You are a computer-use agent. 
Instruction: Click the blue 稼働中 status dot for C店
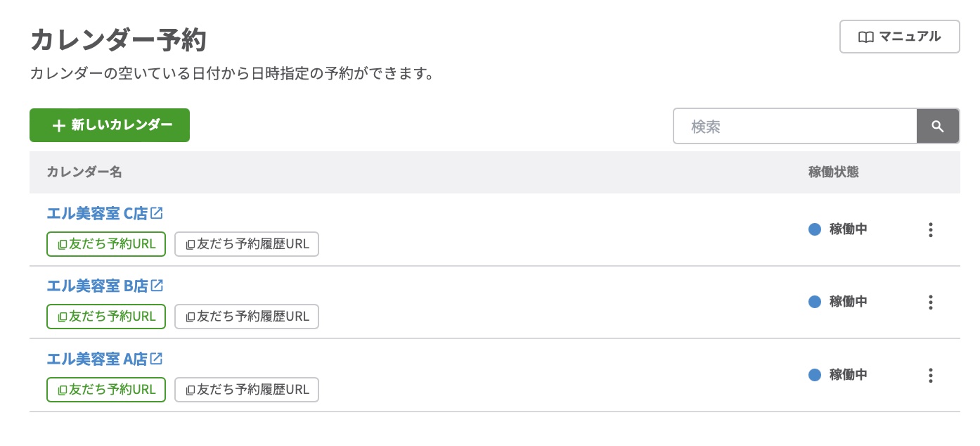tap(815, 229)
